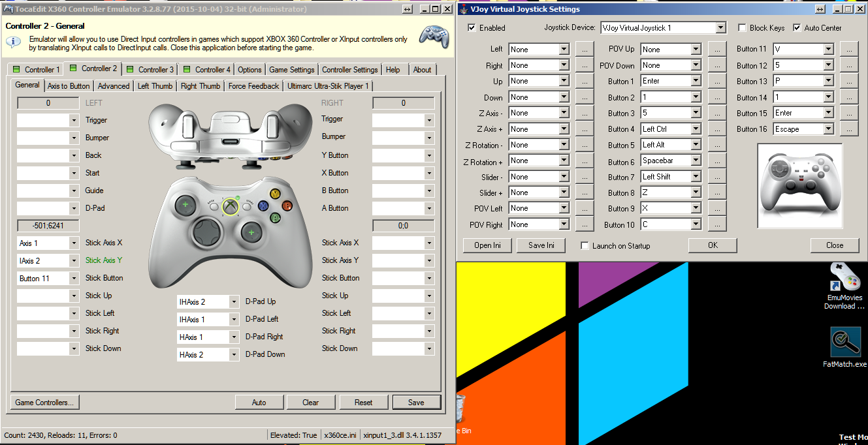Switch to the Controller 1 tab
This screenshot has width=868, height=445.
coord(36,70)
